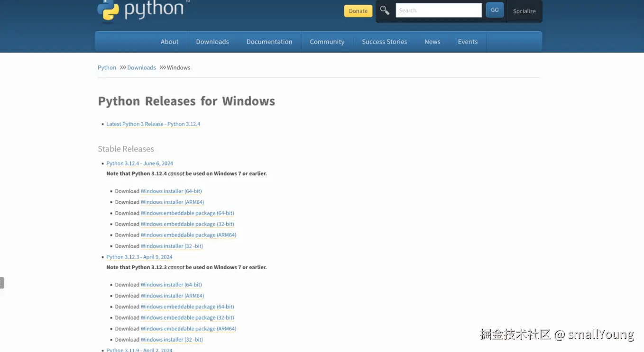Click the Stable Releases heading
The width and height of the screenshot is (644, 352).
(x=126, y=149)
